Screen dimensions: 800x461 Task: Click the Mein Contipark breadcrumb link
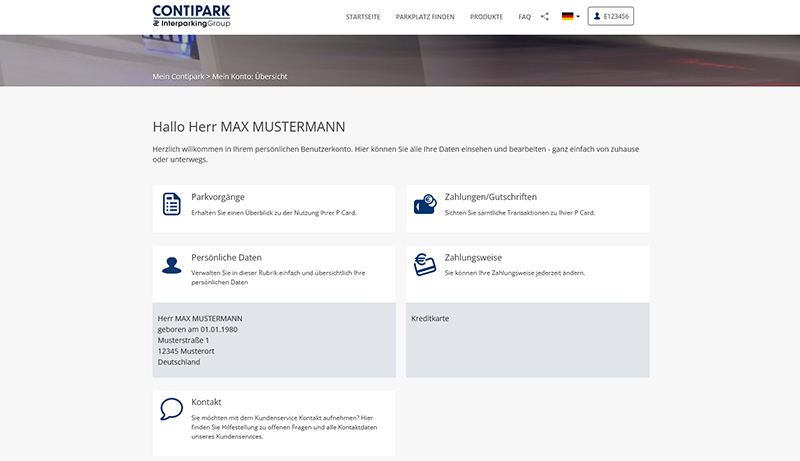click(177, 76)
